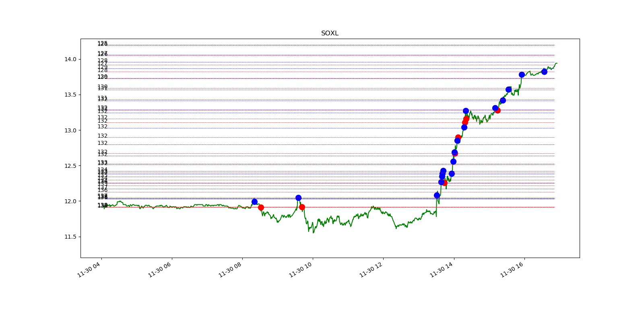This screenshot has width=644, height=322.
Task: Pick the blue marker at 13:30 near 12.08
Action: 437,195
